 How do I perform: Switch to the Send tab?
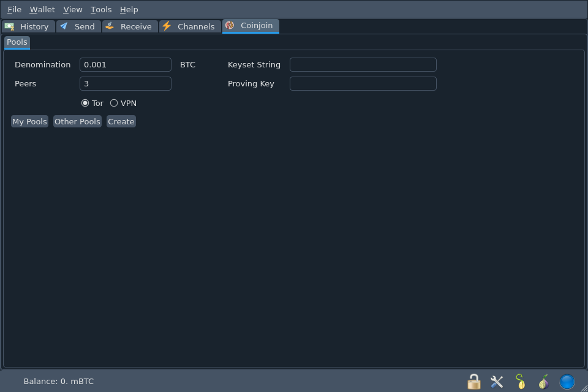(x=79, y=26)
